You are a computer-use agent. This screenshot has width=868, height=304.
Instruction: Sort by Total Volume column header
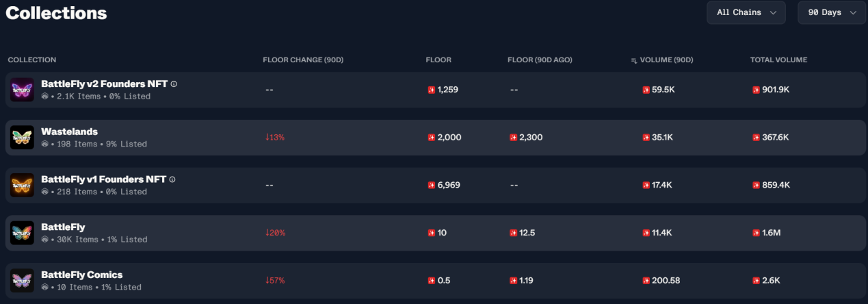(778, 60)
